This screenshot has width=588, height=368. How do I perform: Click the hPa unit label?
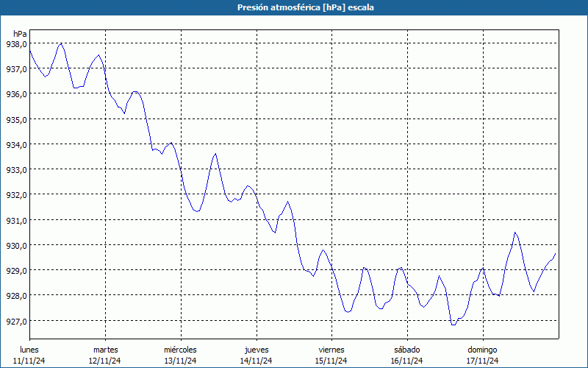tap(20, 34)
